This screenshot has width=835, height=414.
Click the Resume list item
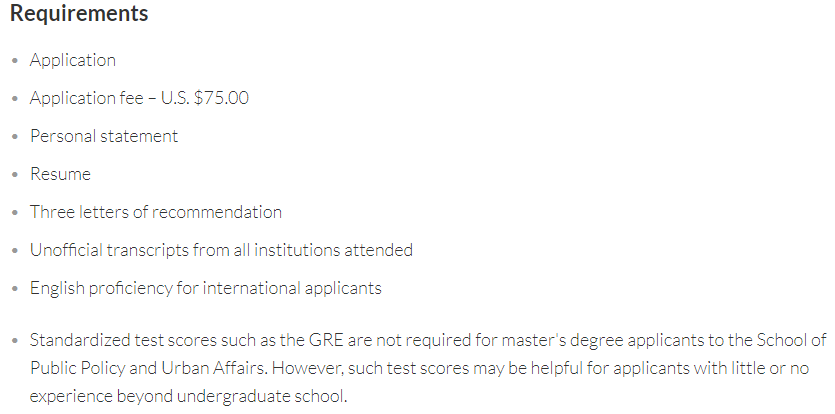60,174
